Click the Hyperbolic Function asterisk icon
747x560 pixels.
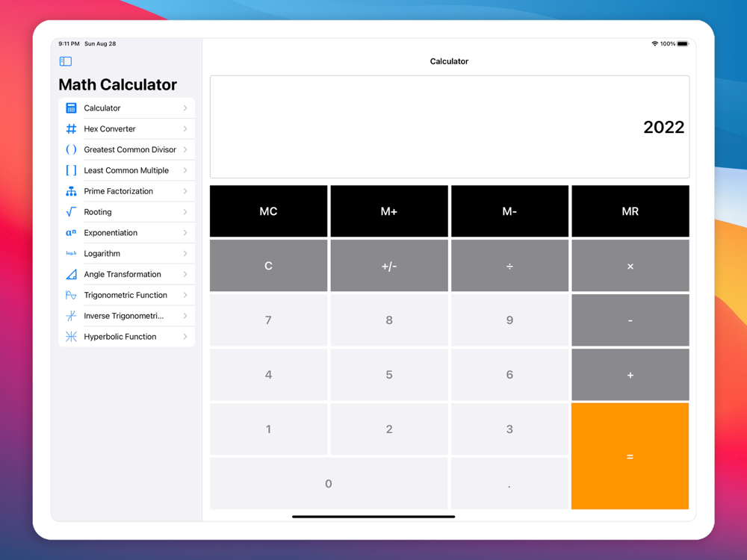coord(71,337)
